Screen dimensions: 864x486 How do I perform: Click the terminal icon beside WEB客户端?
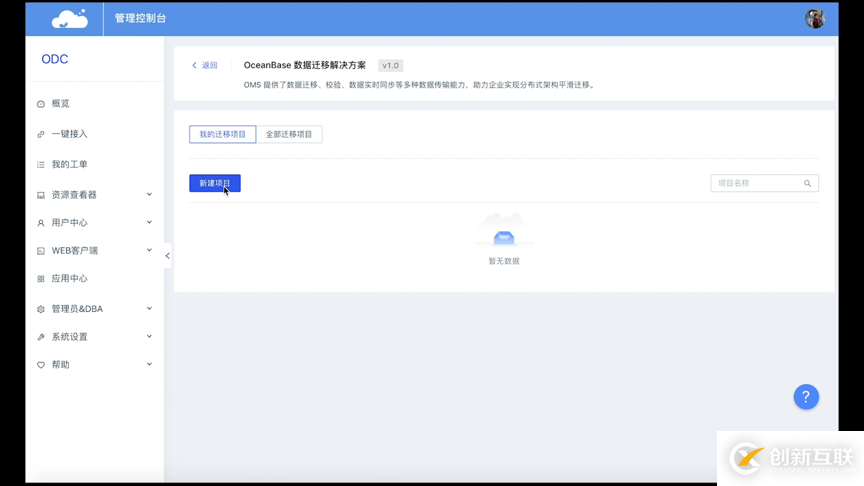point(41,251)
